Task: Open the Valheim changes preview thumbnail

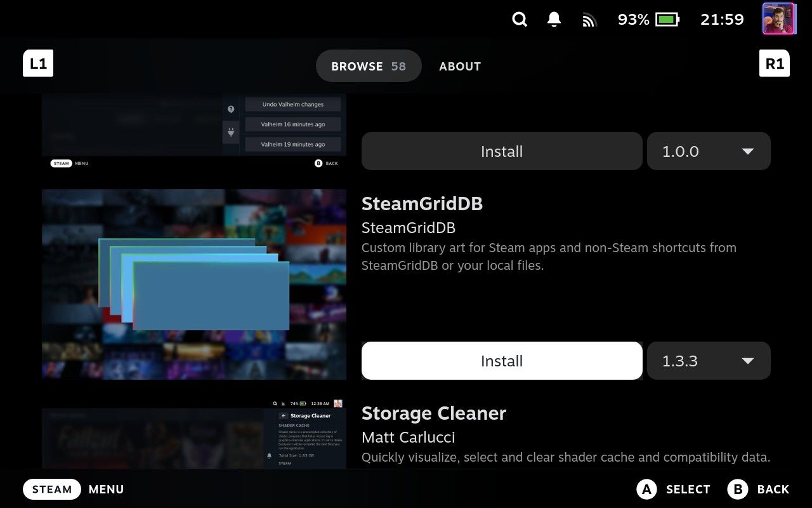Action: (194, 131)
